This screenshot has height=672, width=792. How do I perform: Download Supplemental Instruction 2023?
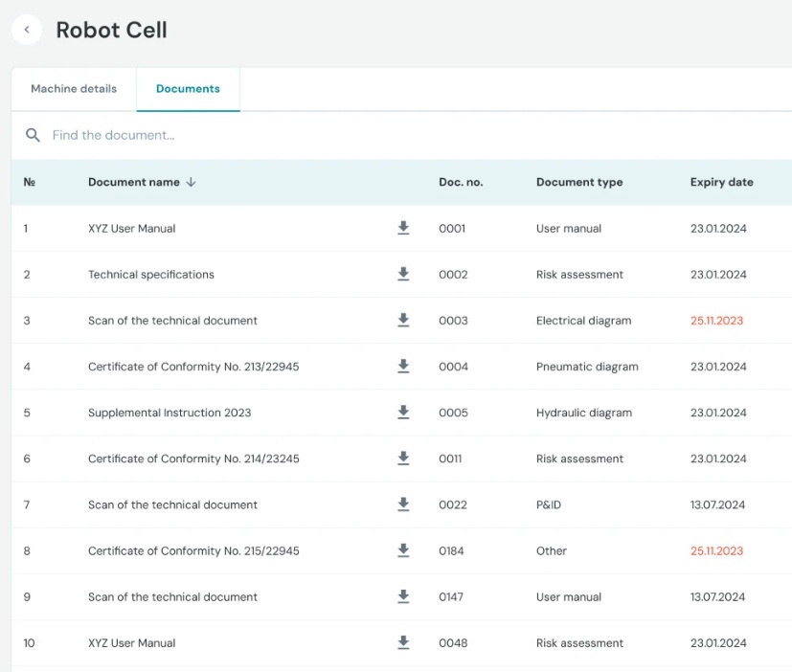[x=403, y=412]
